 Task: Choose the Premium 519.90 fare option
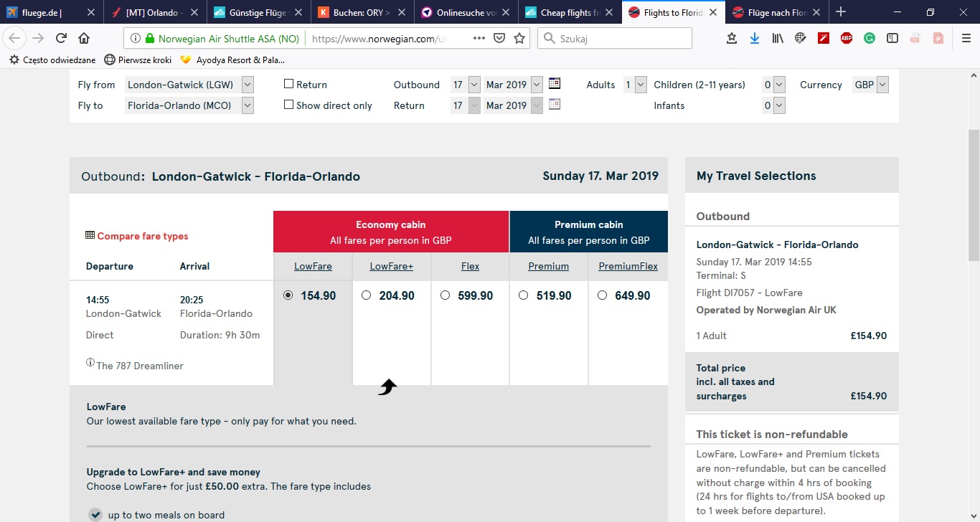point(523,295)
